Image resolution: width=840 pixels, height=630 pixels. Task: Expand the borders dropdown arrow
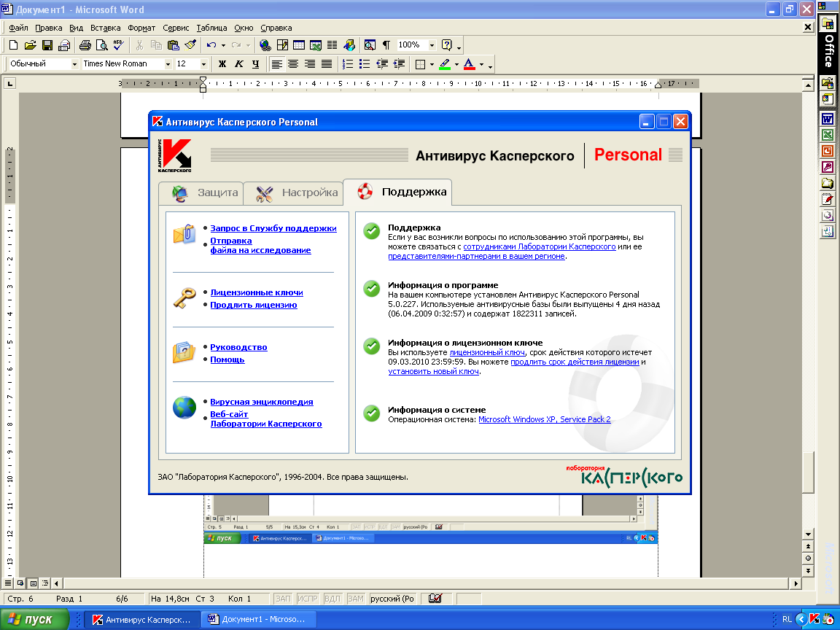pyautogui.click(x=432, y=64)
